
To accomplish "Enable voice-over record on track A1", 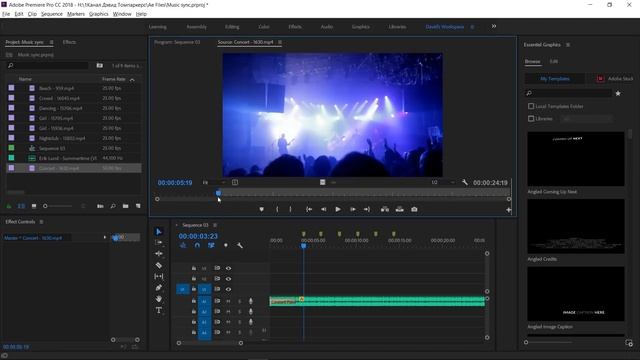I will pos(251,301).
